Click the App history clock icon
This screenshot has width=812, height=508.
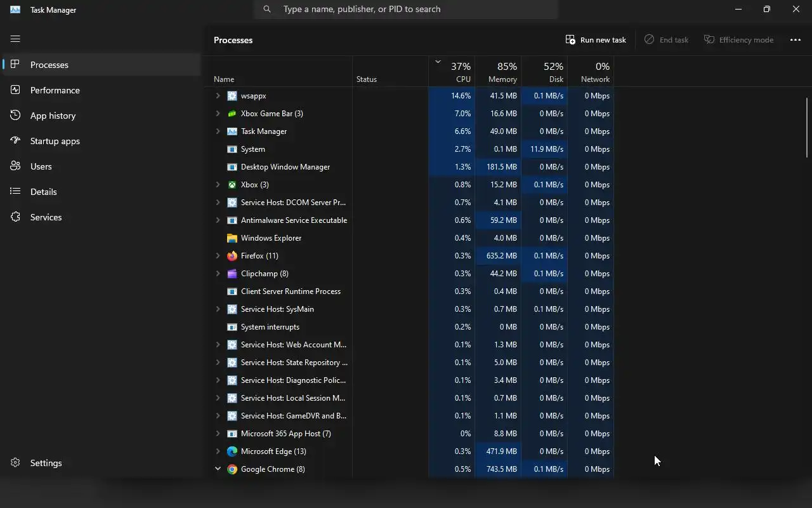[15, 115]
